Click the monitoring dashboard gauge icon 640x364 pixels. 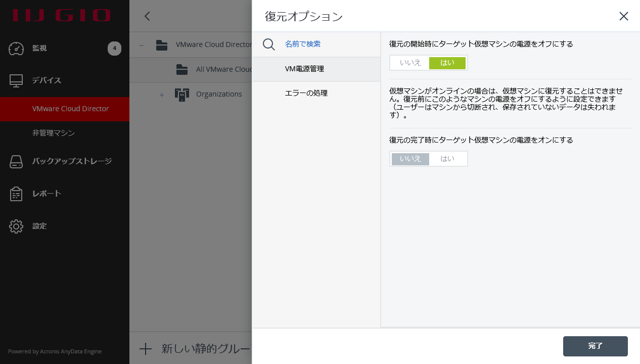16,49
